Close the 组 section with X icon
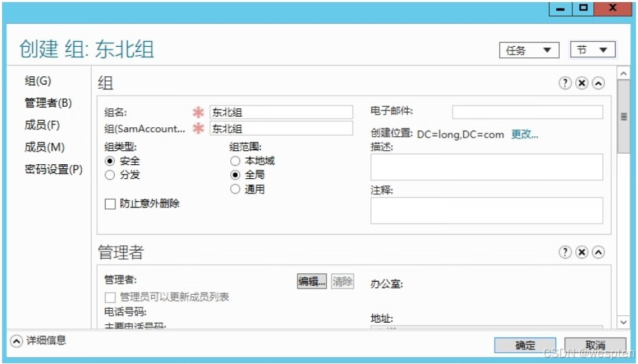Viewport: 638px width, 364px height. coord(582,83)
